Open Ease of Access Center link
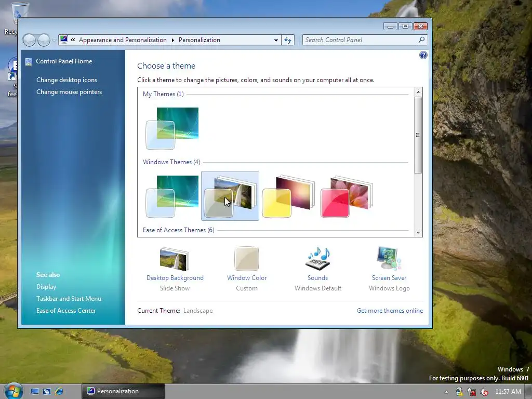Image resolution: width=532 pixels, height=399 pixels. tap(66, 311)
